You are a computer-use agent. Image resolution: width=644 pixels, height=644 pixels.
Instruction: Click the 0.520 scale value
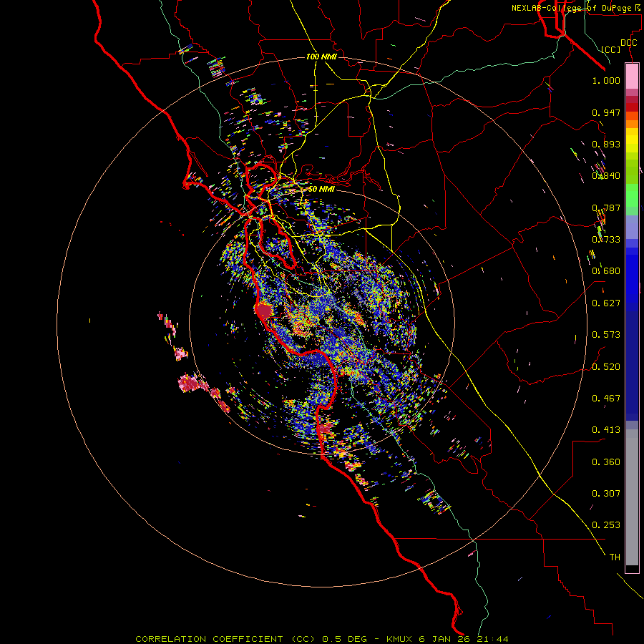coord(606,367)
